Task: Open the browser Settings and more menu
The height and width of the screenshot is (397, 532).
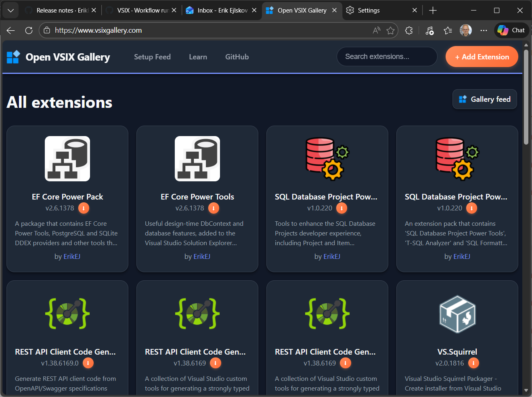Action: [484, 30]
